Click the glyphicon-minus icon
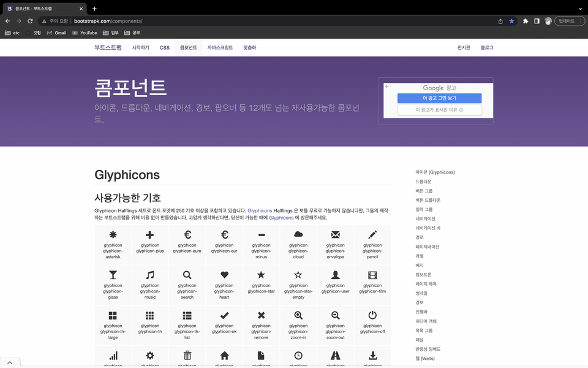Screen dimensions: 588x368 point(262,235)
